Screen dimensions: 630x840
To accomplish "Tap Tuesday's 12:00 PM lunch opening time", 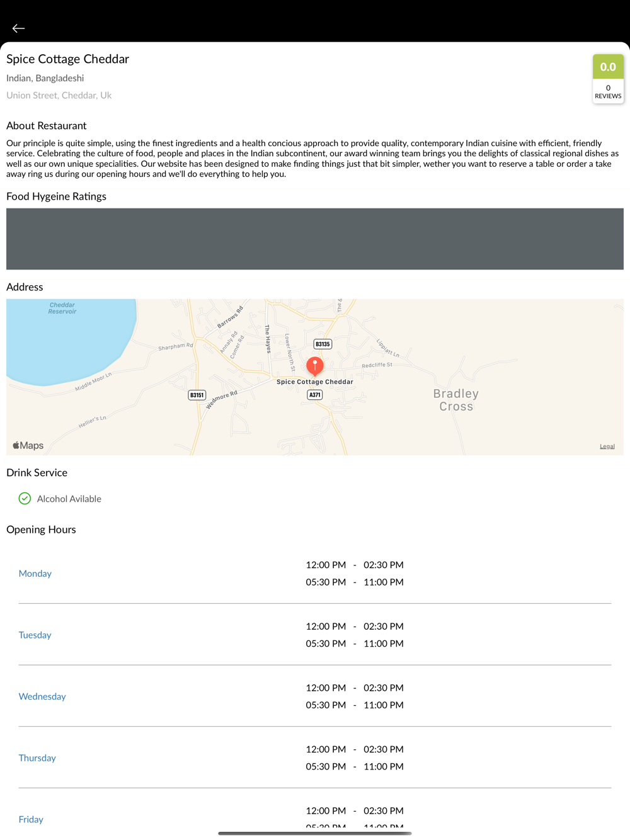I will tap(326, 627).
